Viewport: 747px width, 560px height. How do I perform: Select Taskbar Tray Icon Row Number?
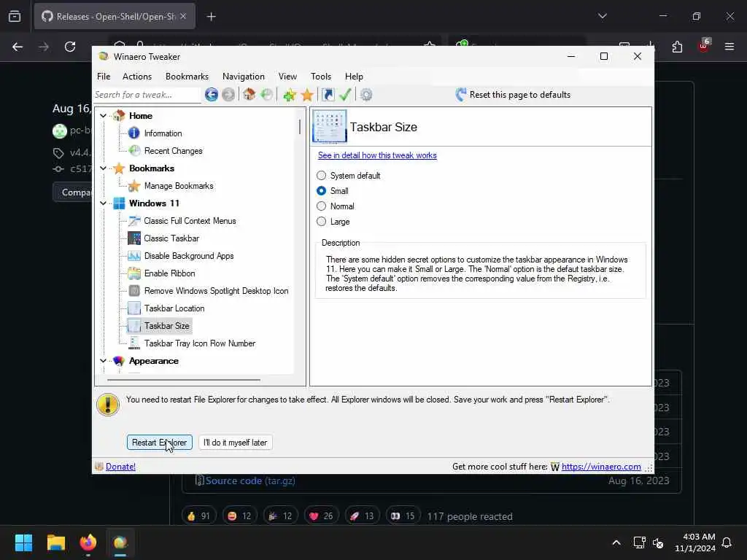click(200, 343)
